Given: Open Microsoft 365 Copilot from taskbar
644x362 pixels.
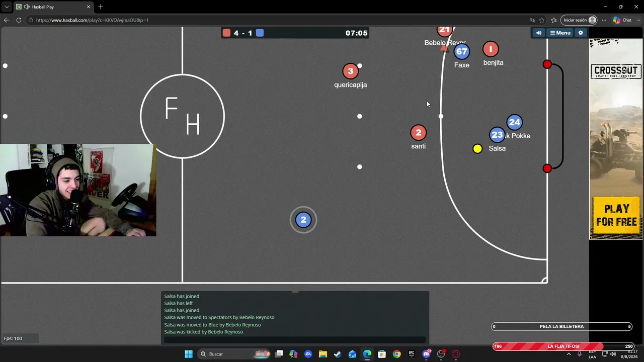Looking at the screenshot, I should (x=293, y=354).
